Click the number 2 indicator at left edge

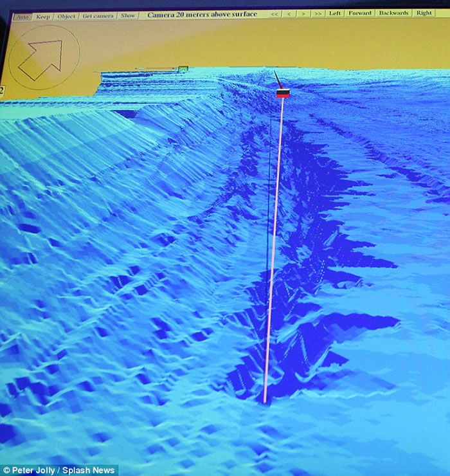click(3, 91)
